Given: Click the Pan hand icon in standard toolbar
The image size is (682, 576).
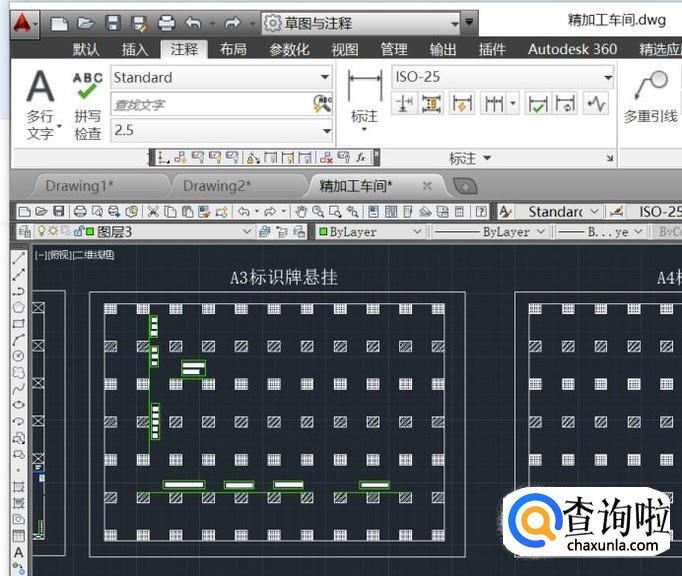Looking at the screenshot, I should 300,212.
